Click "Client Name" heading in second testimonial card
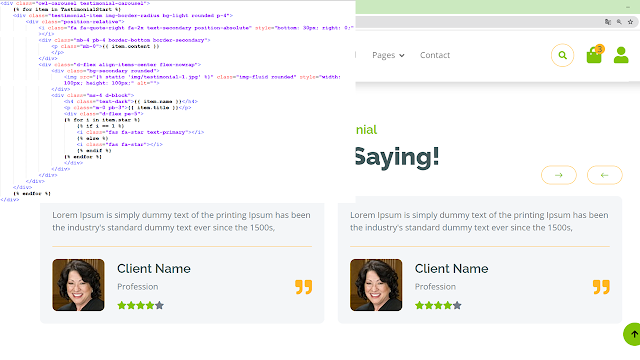Image resolution: width=640 pixels, height=360 pixels. point(451,269)
